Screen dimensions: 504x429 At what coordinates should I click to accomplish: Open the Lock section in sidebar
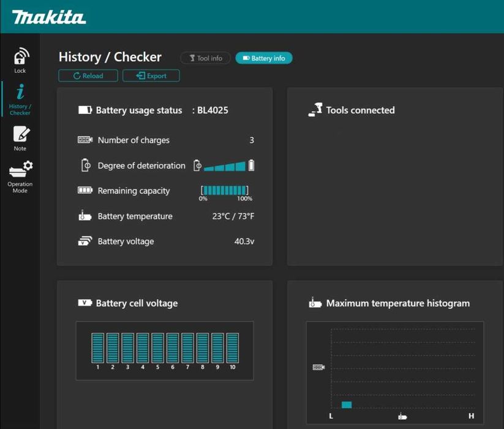click(20, 60)
